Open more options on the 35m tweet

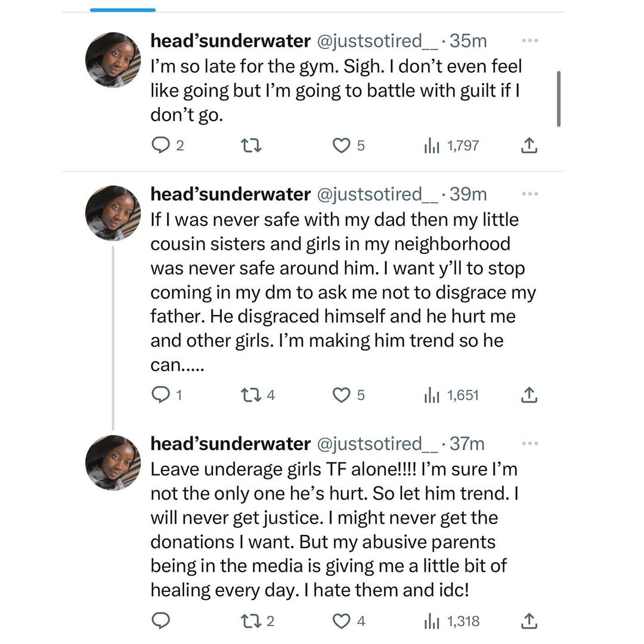click(530, 41)
